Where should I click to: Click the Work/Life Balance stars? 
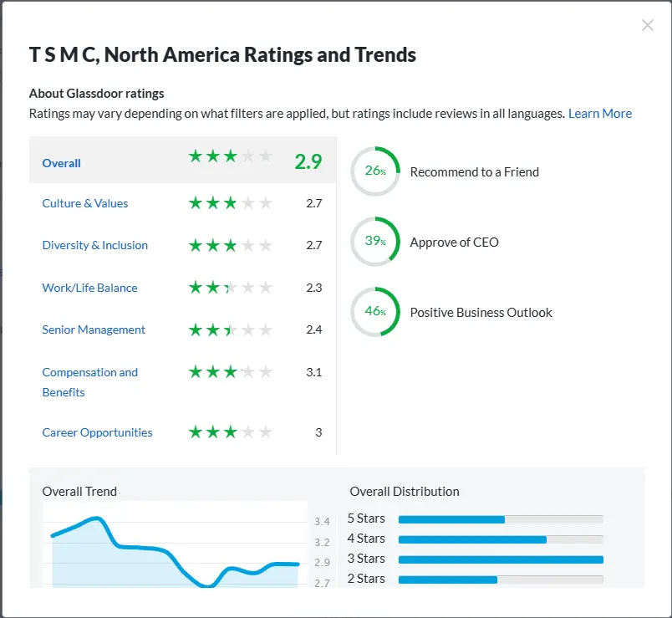230,288
